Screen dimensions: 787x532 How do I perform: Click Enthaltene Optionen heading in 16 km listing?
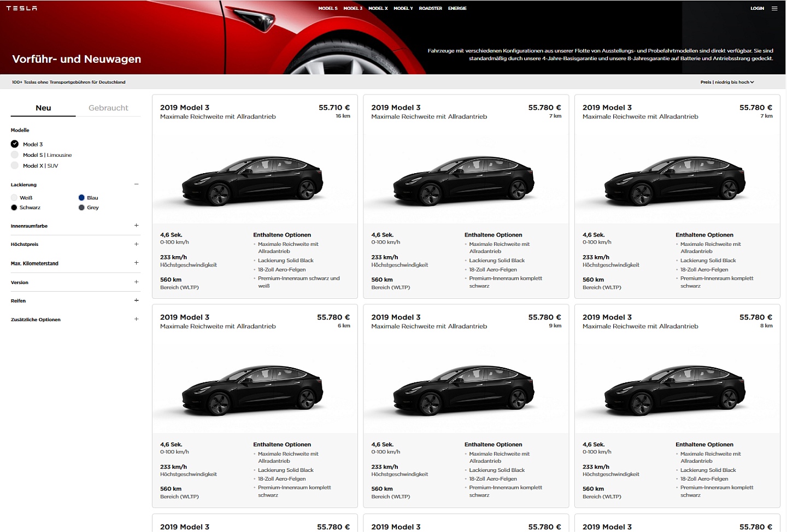[282, 235]
